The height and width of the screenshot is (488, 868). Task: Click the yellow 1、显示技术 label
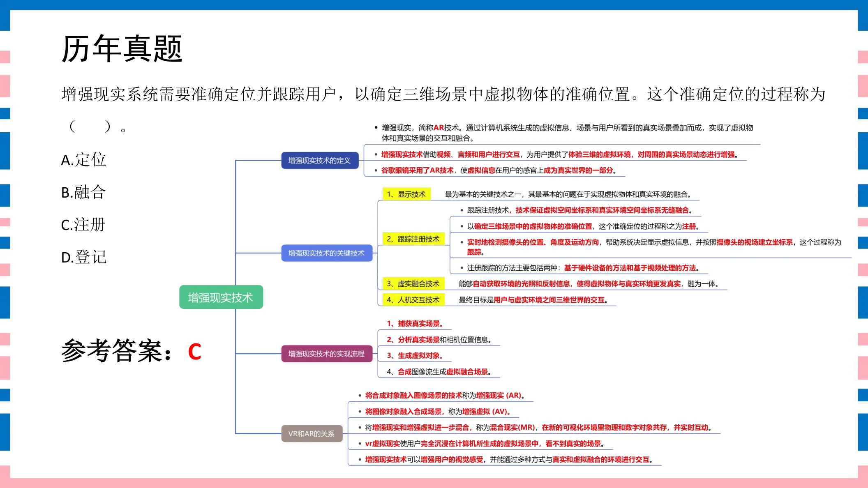pyautogui.click(x=406, y=194)
